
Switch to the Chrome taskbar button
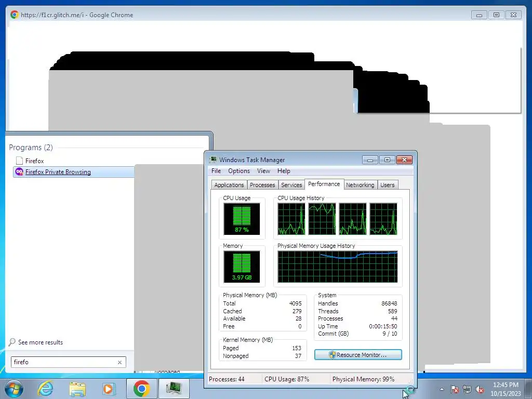141,389
